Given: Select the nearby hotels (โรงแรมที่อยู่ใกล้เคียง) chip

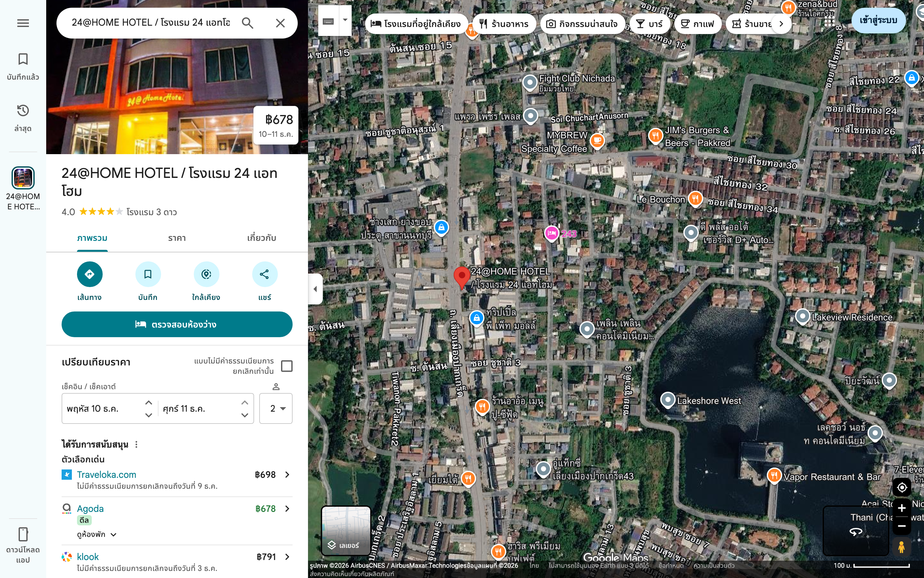Looking at the screenshot, I should (416, 24).
